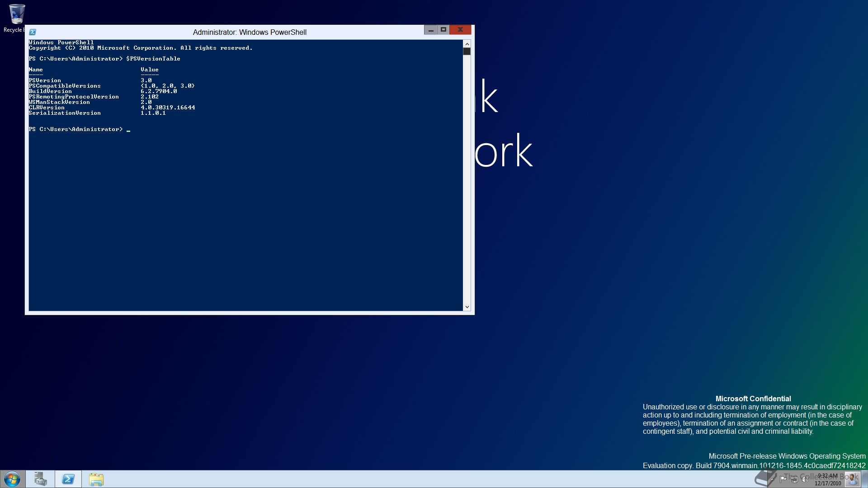Click the copyright line in PowerShell
The image size is (868, 488).
point(141,48)
